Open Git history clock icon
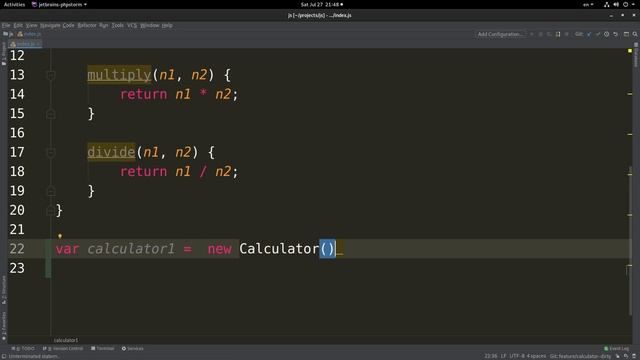This screenshot has width=640, height=360. point(607,34)
